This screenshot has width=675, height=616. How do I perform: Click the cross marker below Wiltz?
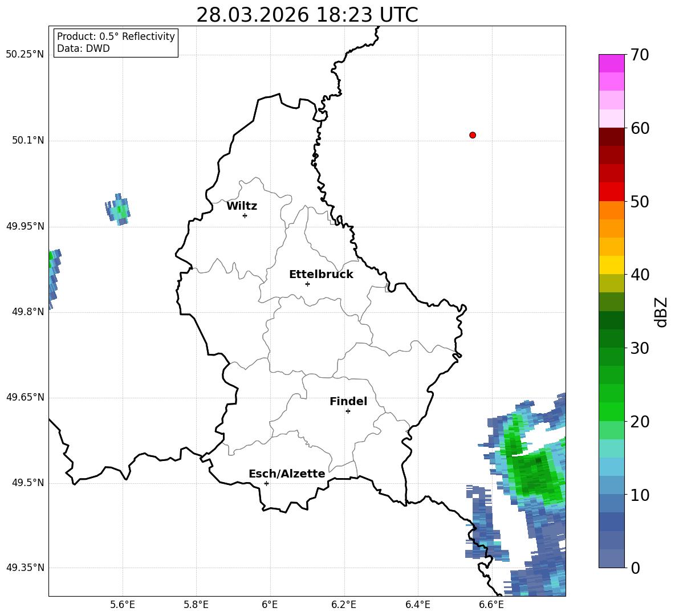(245, 215)
